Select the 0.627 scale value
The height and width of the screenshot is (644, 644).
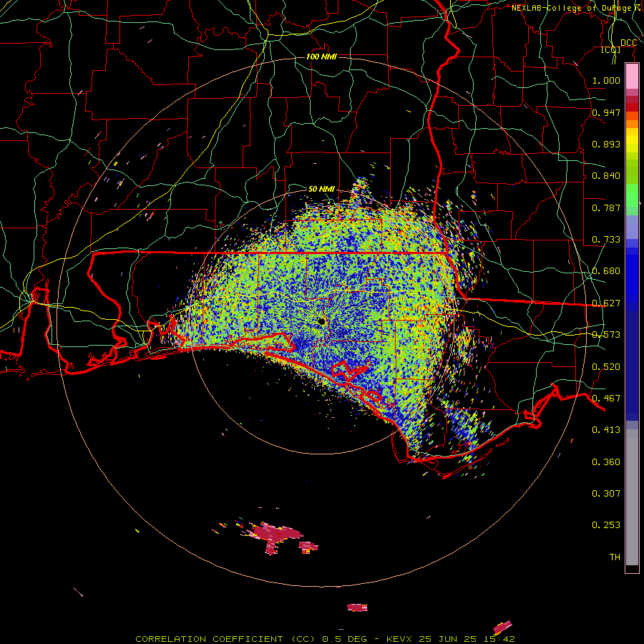tap(606, 303)
